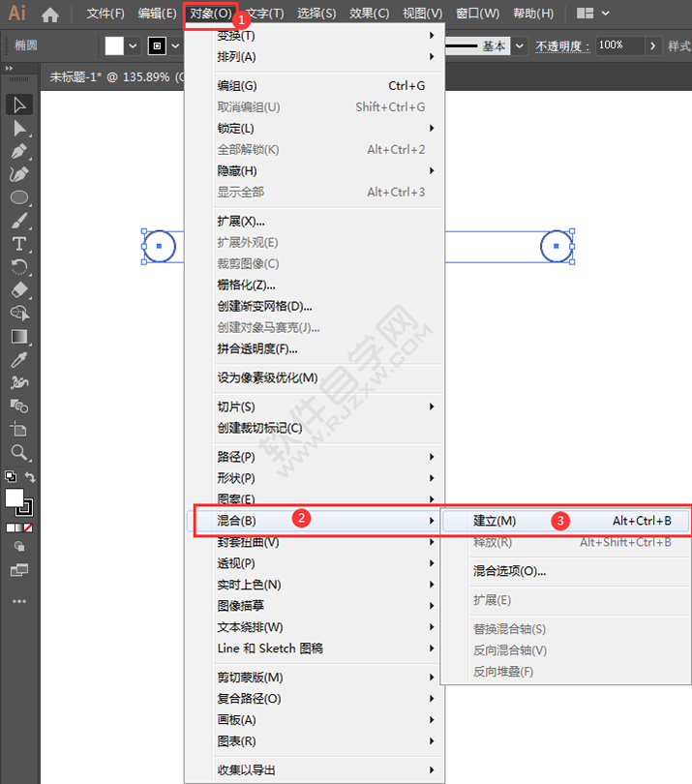
Task: Select 创建渐变网格(D)... entry
Action: click(328, 307)
